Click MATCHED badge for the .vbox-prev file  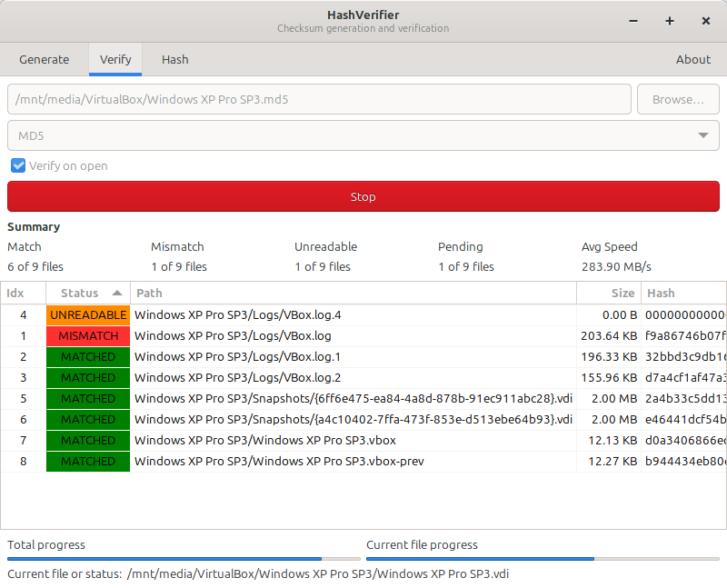coord(88,462)
